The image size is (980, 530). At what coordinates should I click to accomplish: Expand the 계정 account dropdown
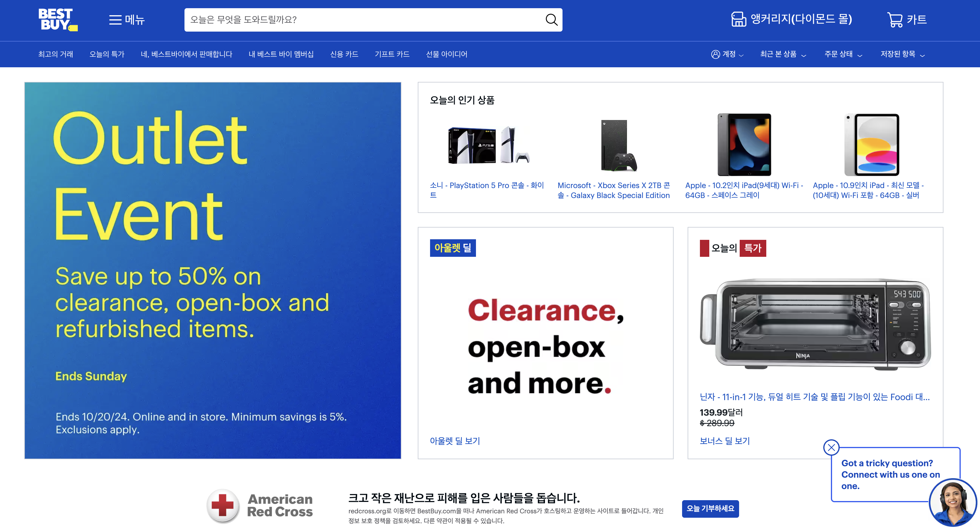tap(727, 54)
